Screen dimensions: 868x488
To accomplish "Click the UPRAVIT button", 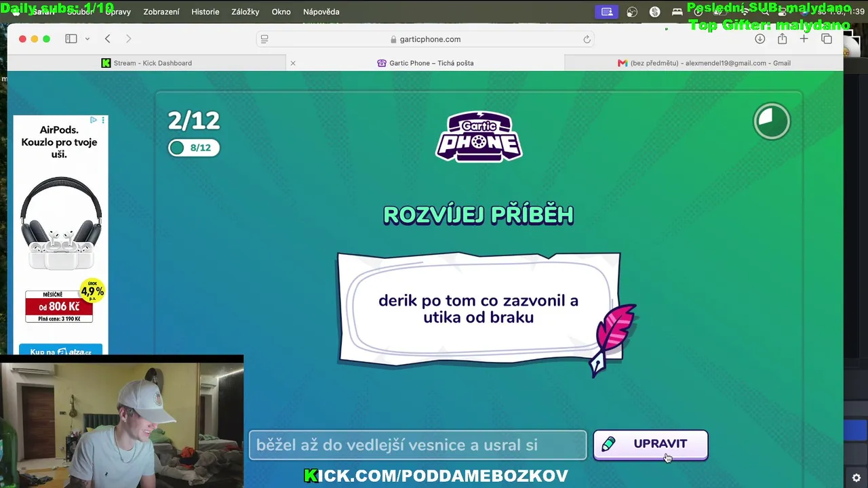I will 650,445.
